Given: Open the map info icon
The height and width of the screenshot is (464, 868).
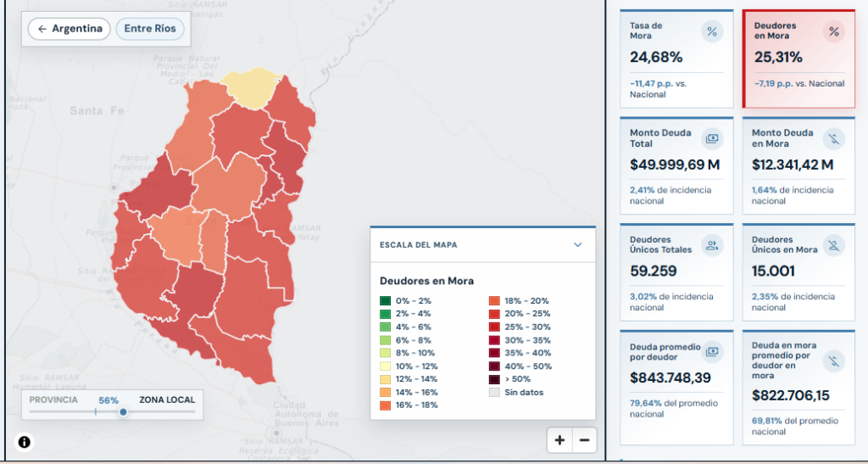Looking at the screenshot, I should point(25,442).
